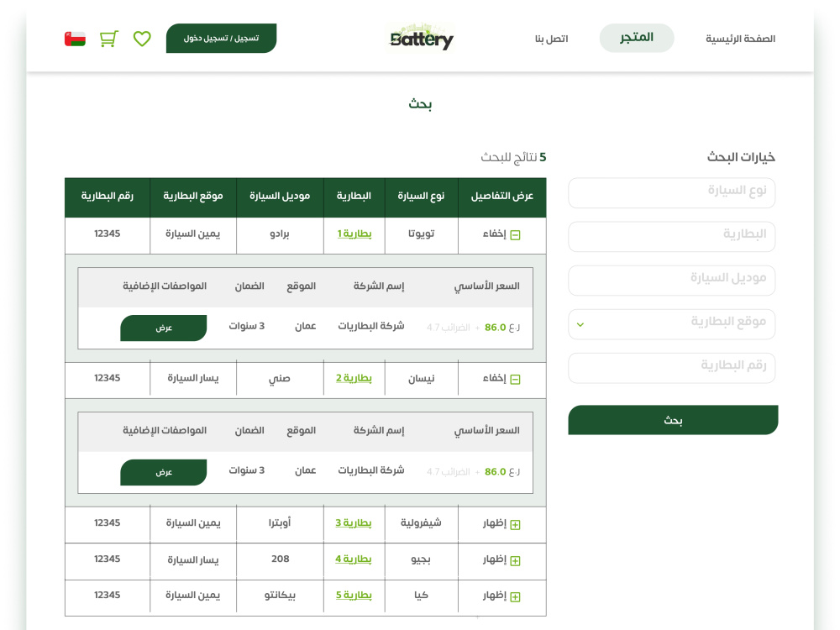This screenshot has width=840, height=630.
Task: Select the صني model cell
Action: click(280, 379)
